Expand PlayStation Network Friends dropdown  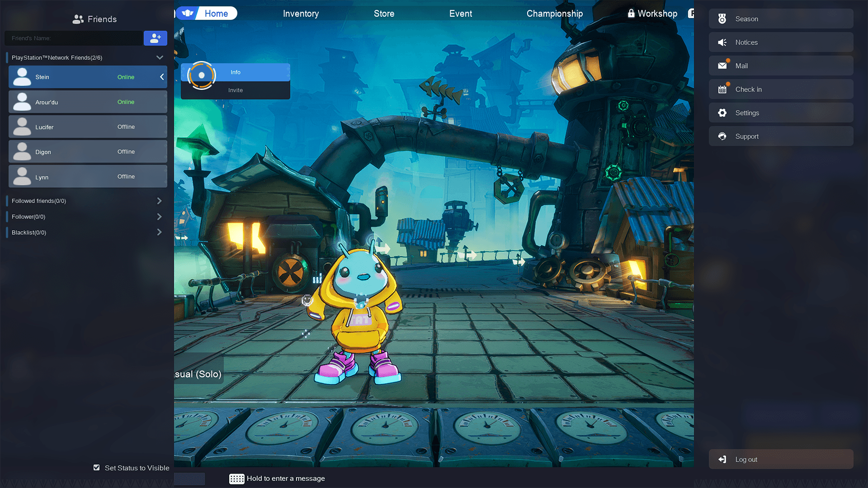pos(159,57)
